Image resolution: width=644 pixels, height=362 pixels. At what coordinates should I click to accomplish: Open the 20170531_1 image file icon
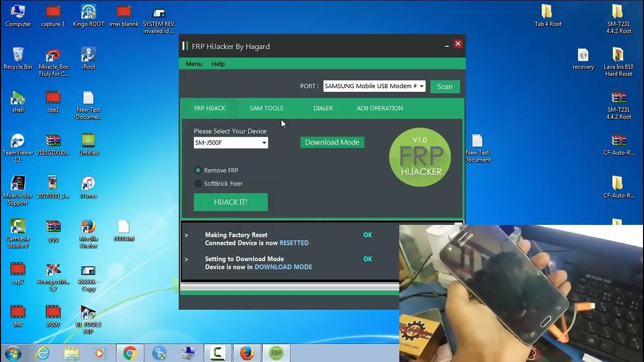point(53,187)
